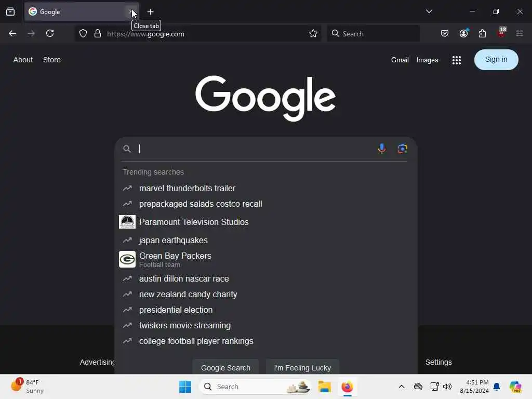This screenshot has width=532, height=399.
Task: Click the Google Search button
Action: coord(225,367)
